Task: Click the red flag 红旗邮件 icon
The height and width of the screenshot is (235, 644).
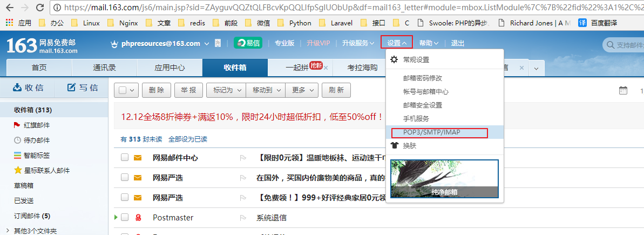Action: tap(17, 125)
